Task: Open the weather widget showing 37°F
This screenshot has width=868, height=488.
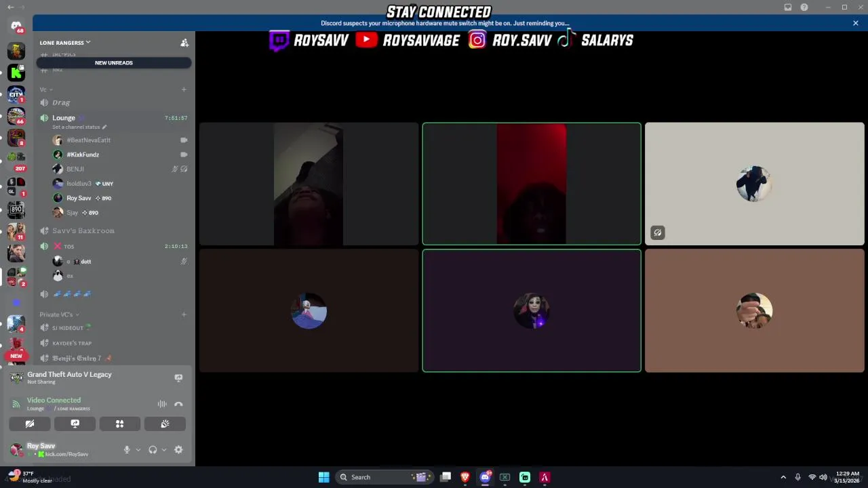Action: pos(30,477)
